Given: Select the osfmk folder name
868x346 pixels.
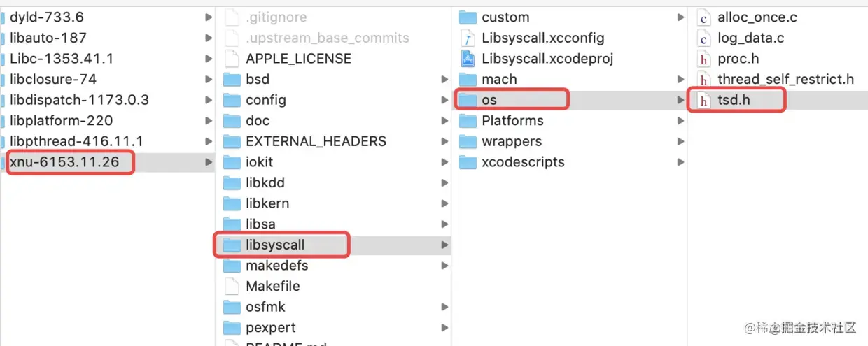Looking at the screenshot, I should point(265,307).
